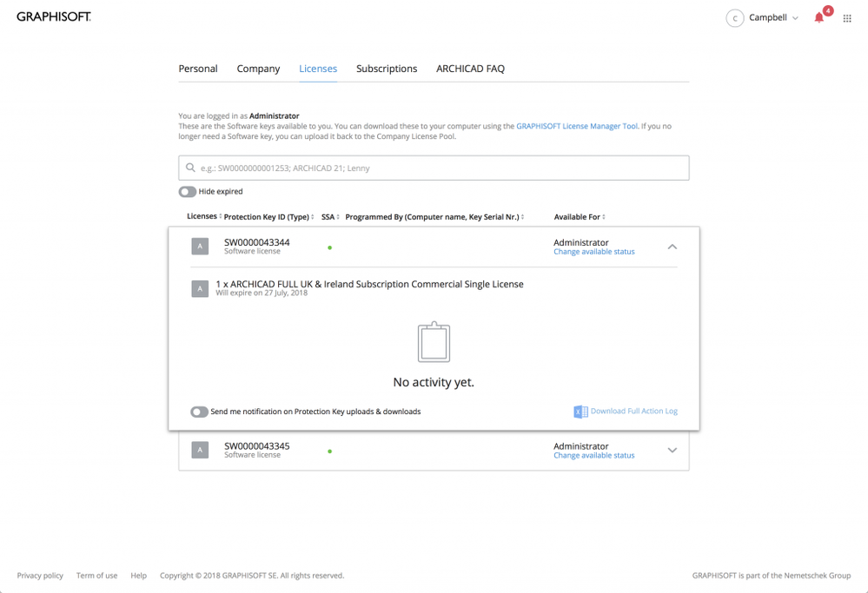Sort by Protection Key ID (Type) column
The image size is (868, 593).
click(x=269, y=217)
